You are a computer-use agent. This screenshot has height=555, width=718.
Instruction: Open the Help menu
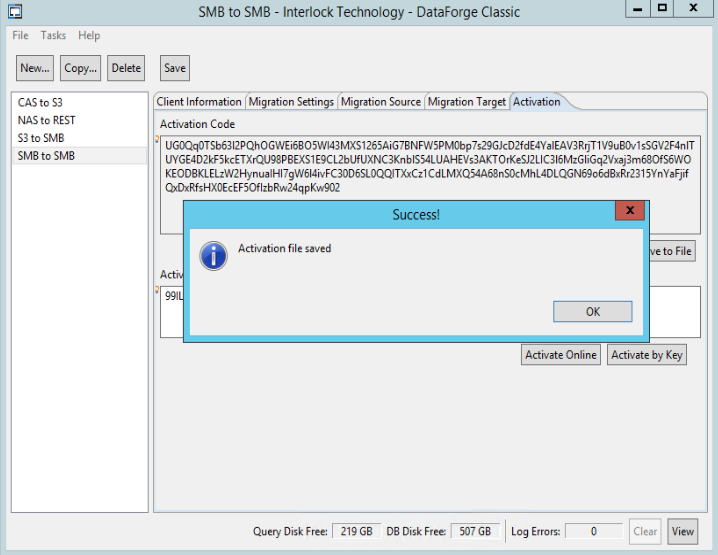click(89, 35)
